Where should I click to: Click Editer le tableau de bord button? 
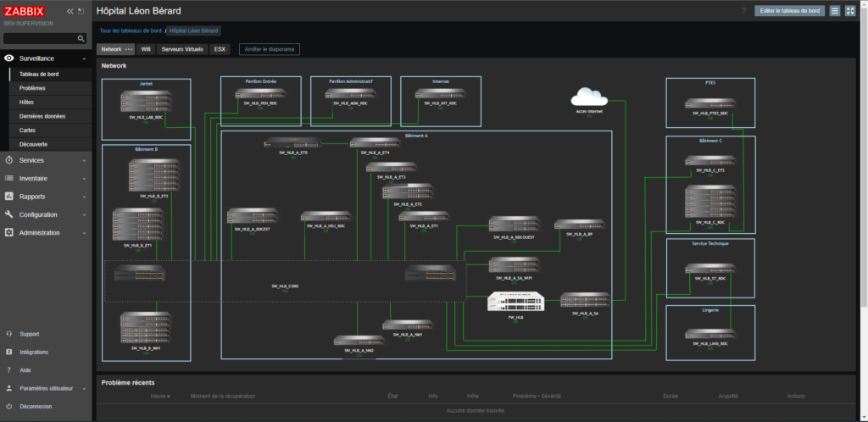[789, 11]
